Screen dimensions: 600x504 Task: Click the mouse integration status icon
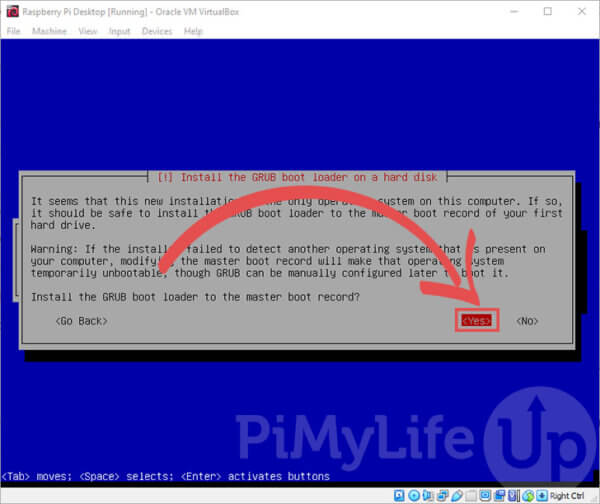[x=528, y=496]
